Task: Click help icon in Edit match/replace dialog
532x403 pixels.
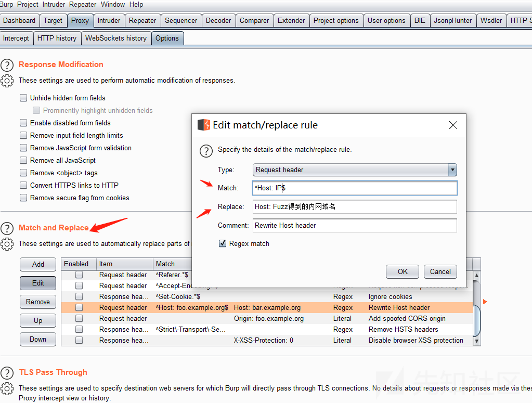Action: [x=206, y=151]
